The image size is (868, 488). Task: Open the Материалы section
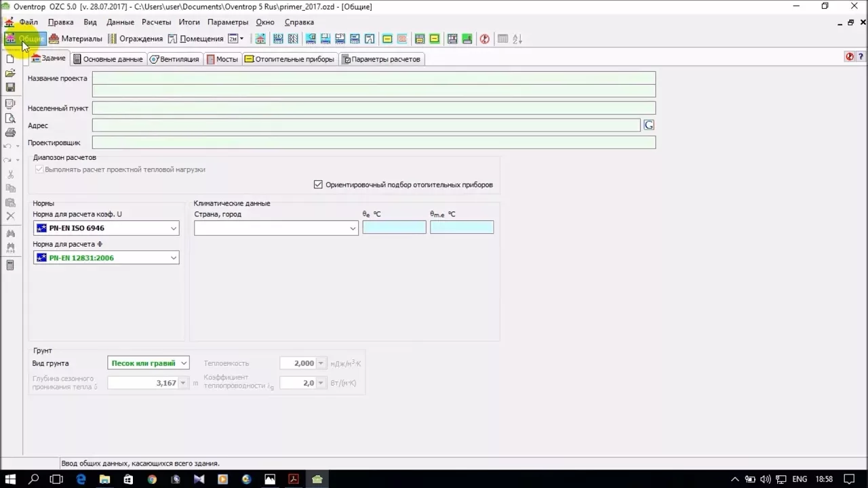point(75,39)
